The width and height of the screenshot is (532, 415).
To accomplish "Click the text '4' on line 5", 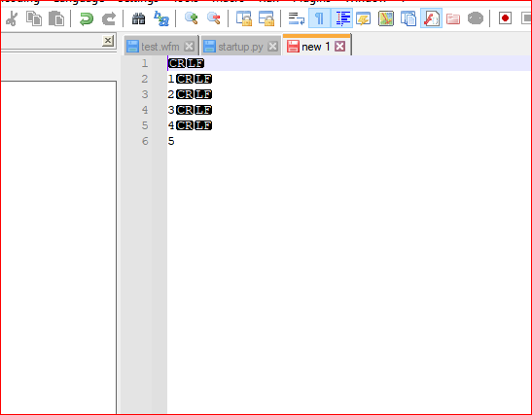I will (171, 125).
